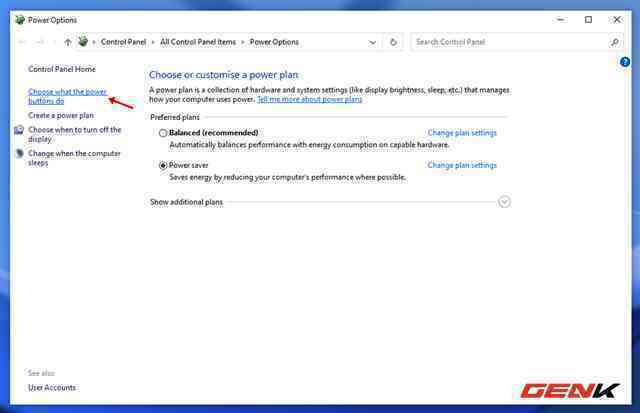Select the Power saver plan radio
The height and width of the screenshot is (413, 640).
point(163,165)
